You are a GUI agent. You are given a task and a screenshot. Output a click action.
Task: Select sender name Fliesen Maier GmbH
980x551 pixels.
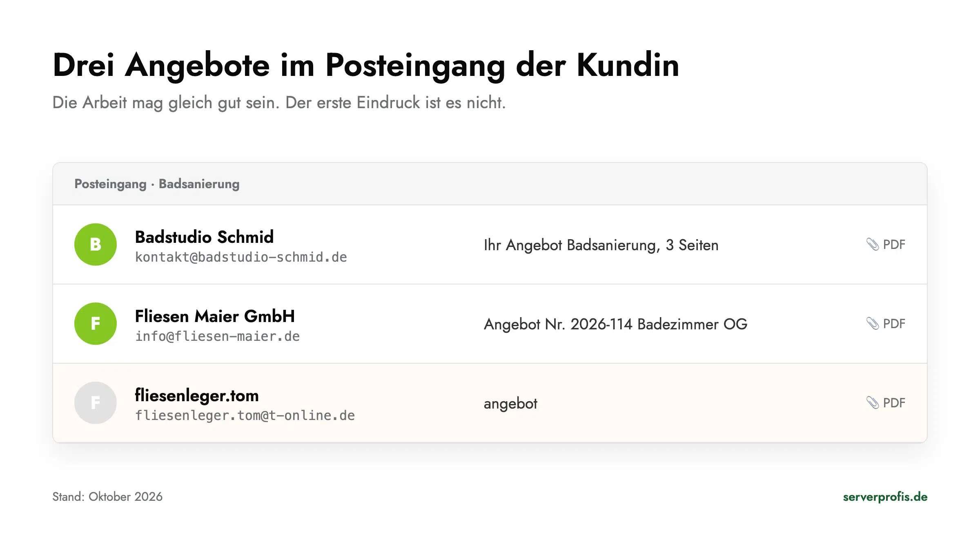click(215, 316)
